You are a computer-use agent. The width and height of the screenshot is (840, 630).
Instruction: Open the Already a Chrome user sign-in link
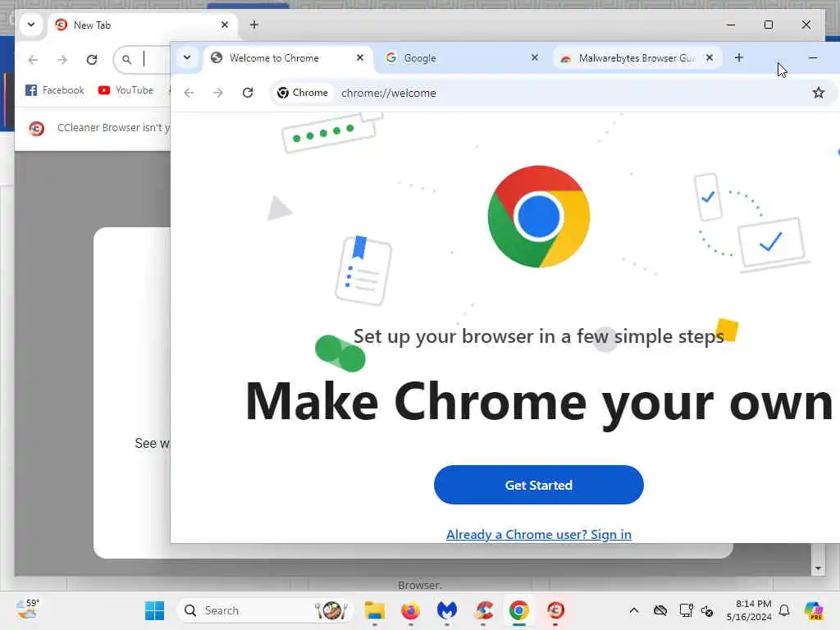[x=538, y=534]
